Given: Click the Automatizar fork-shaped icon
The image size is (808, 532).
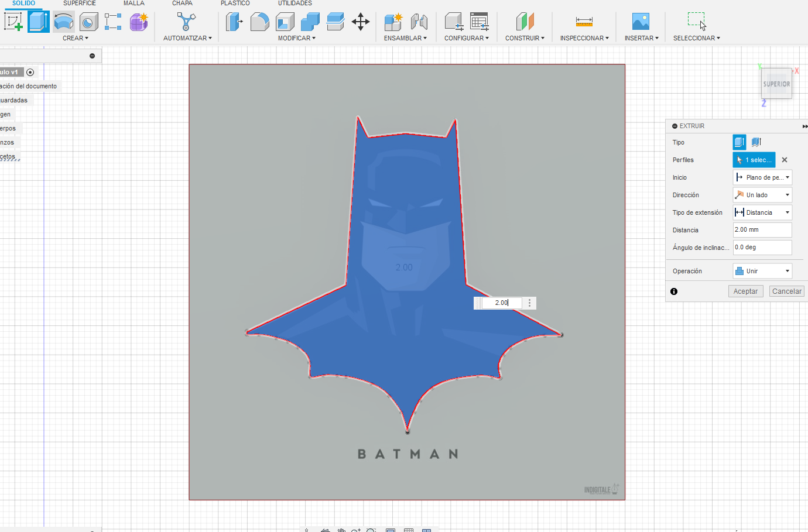Looking at the screenshot, I should tap(186, 22).
